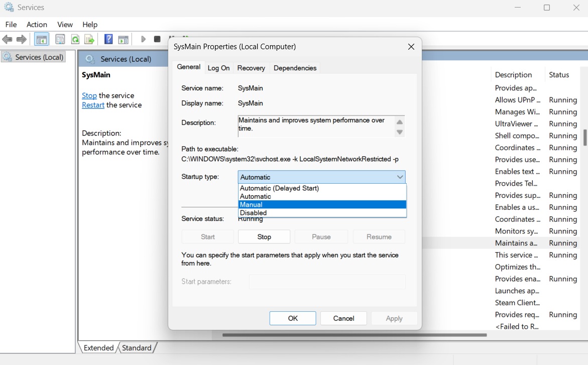Open the Dependencies tab
588x365 pixels.
tap(295, 68)
